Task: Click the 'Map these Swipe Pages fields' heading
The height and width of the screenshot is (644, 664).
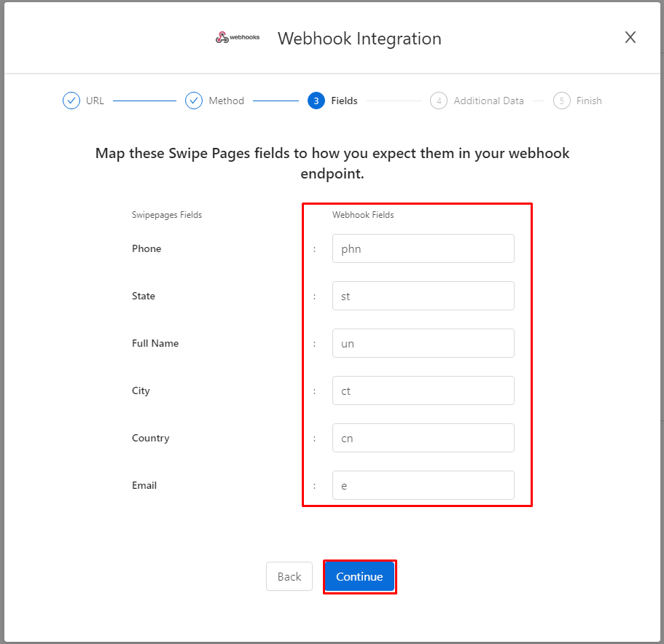Action: [x=332, y=163]
